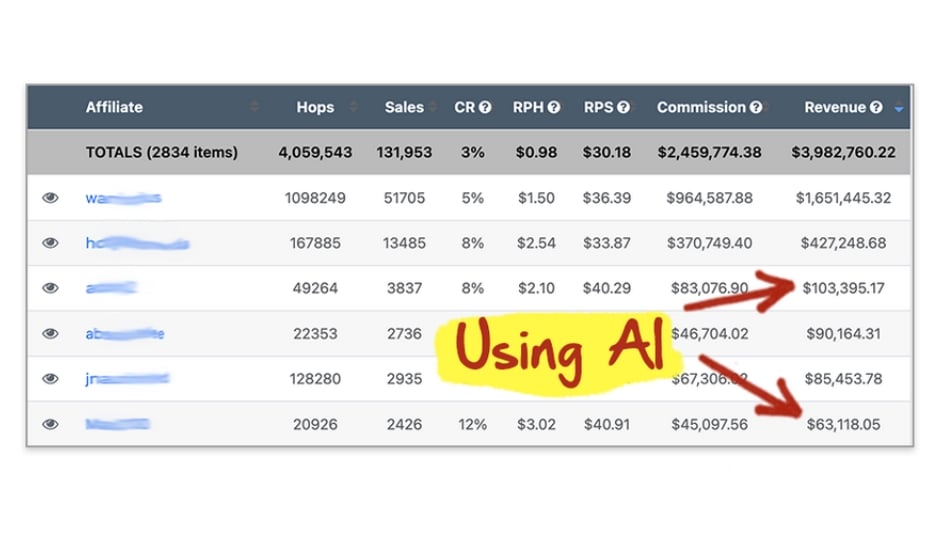The width and height of the screenshot is (940, 540).
Task: Click the Affiliate column header
Action: coord(114,107)
